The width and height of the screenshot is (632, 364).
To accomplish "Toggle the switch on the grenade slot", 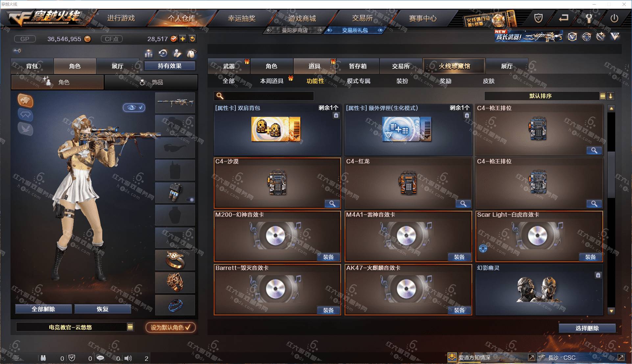I will [190, 200].
